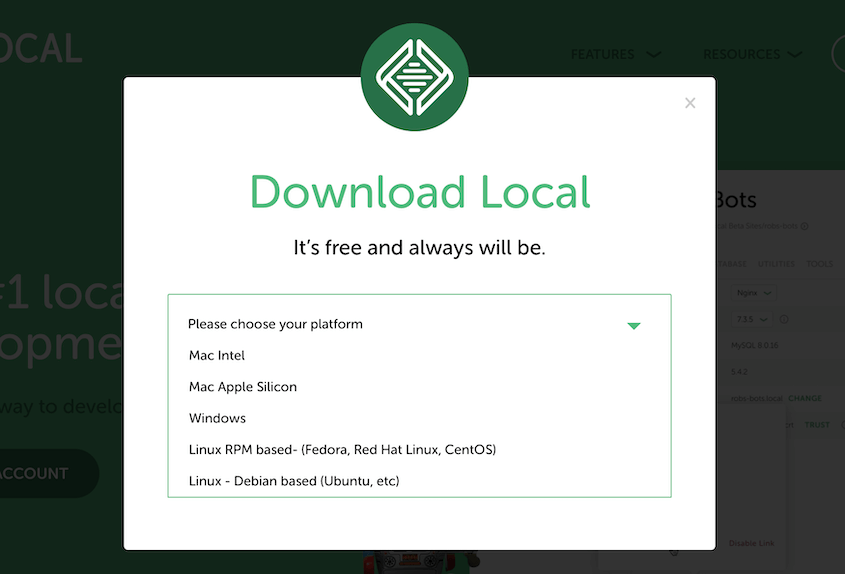Switch to UTILITIES tab in background app

776,264
